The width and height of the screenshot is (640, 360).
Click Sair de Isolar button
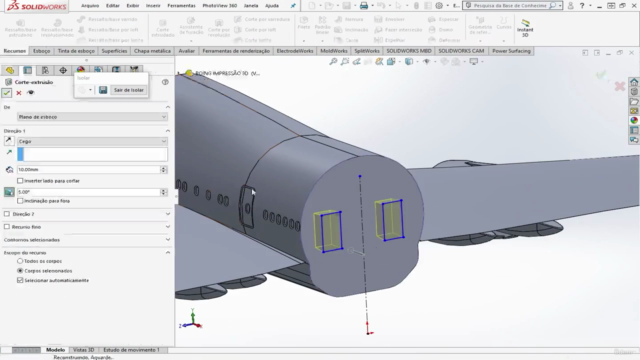coord(129,90)
